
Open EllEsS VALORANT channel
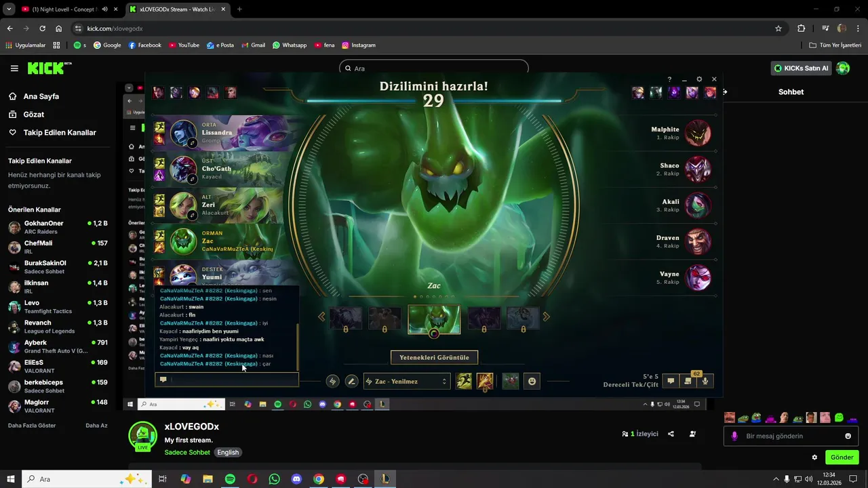(x=58, y=366)
